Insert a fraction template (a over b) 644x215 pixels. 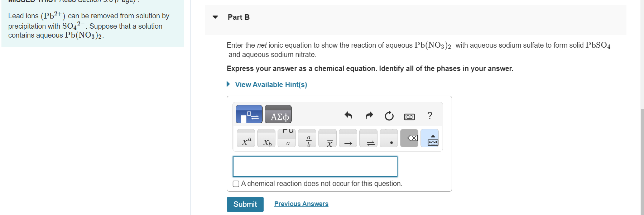pyautogui.click(x=307, y=139)
